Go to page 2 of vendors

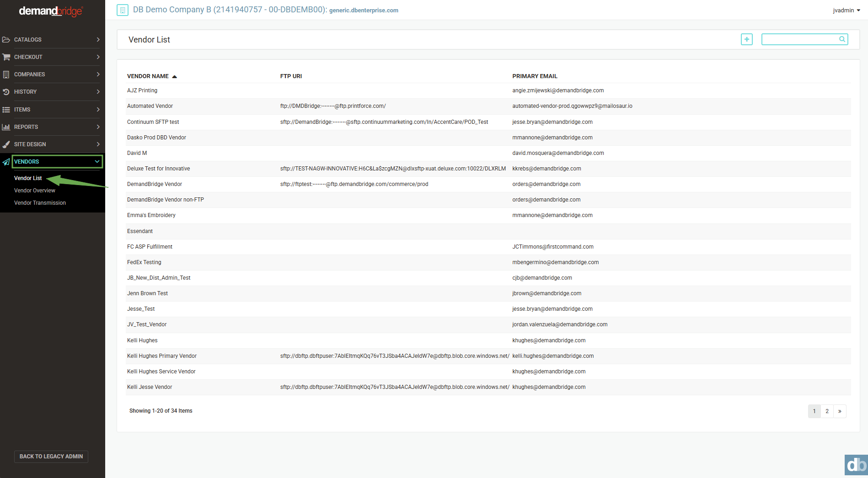pos(827,411)
